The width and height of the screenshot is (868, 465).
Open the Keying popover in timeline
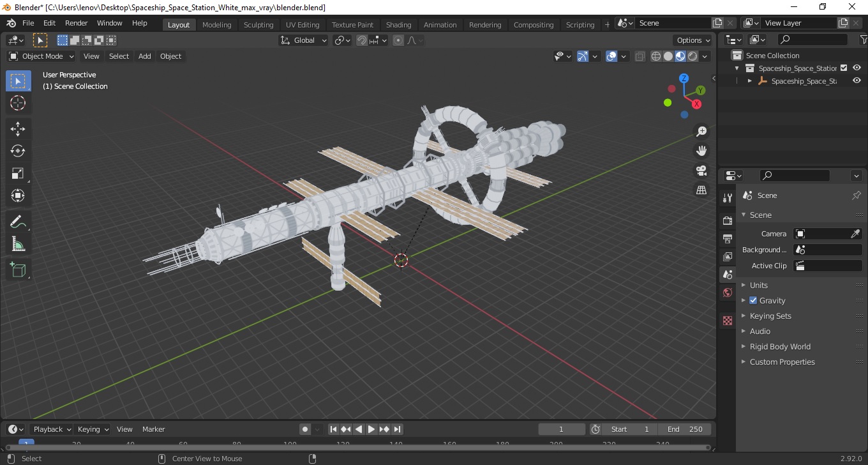(x=93, y=429)
